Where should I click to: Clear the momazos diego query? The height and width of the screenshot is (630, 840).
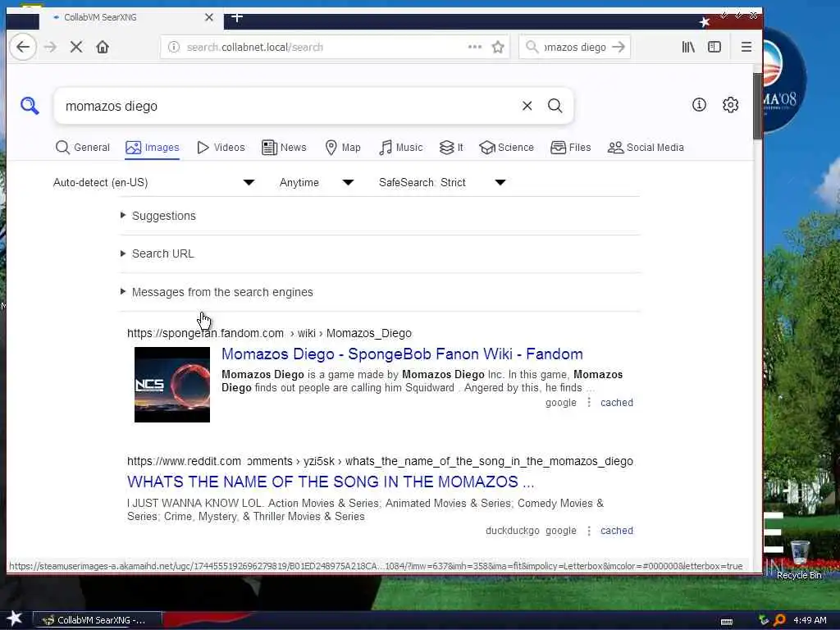coord(527,106)
